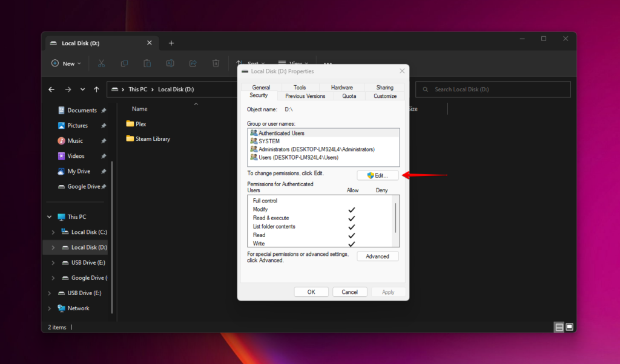Click the Edit button to change permissions

point(377,175)
